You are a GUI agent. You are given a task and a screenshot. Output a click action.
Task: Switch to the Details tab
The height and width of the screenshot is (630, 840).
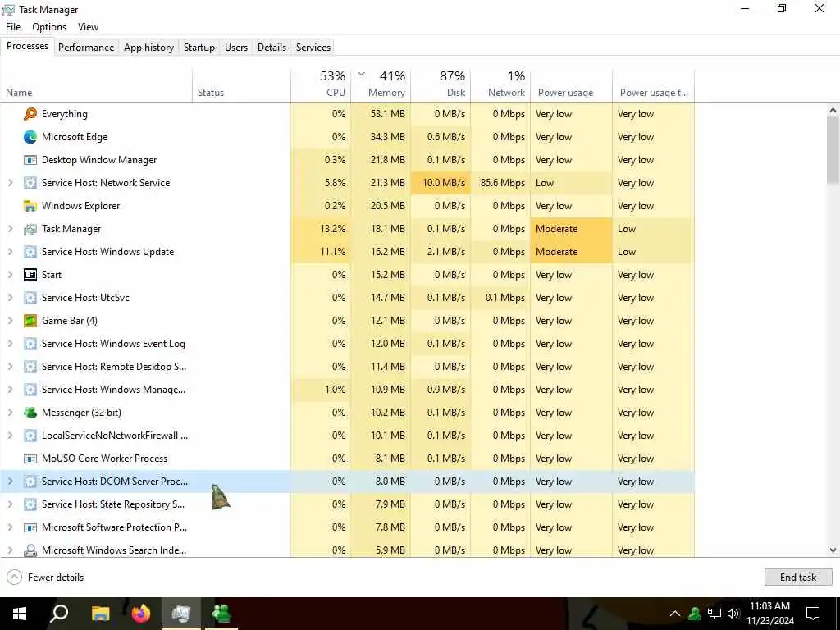click(x=272, y=47)
